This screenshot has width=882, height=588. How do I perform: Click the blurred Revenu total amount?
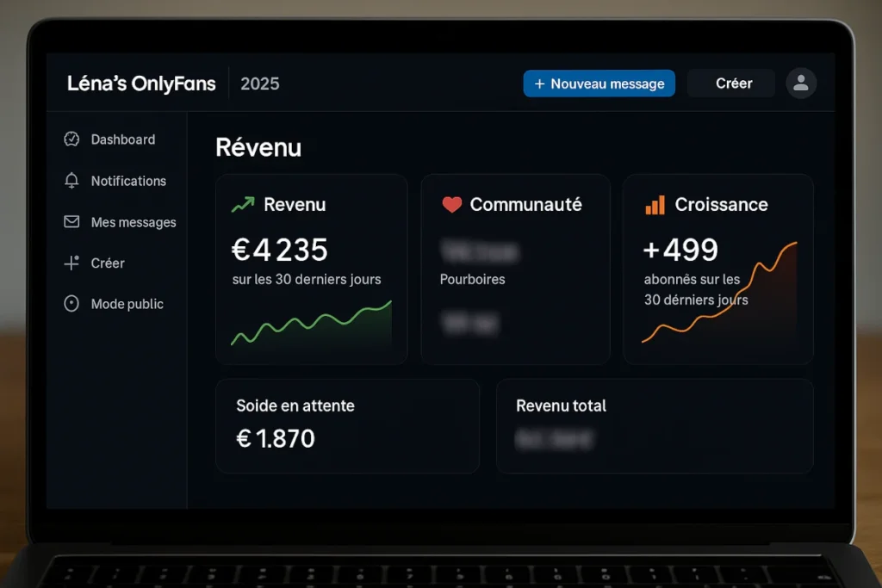tap(554, 439)
